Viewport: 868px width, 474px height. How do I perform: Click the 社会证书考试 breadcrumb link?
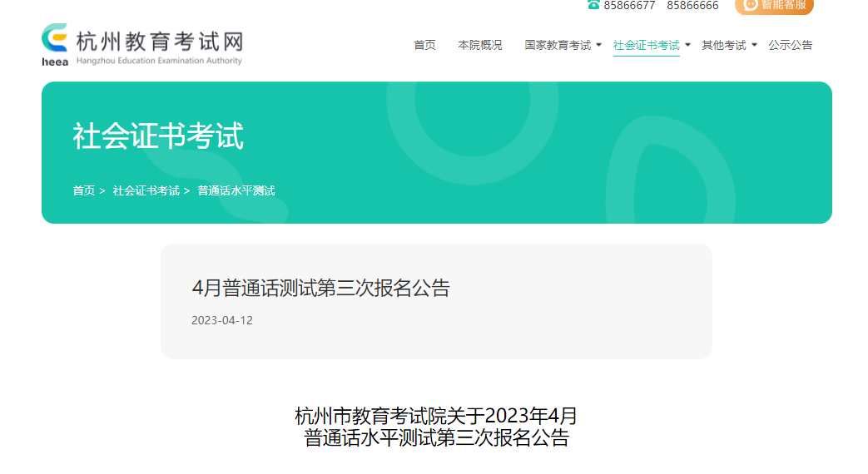click(146, 190)
